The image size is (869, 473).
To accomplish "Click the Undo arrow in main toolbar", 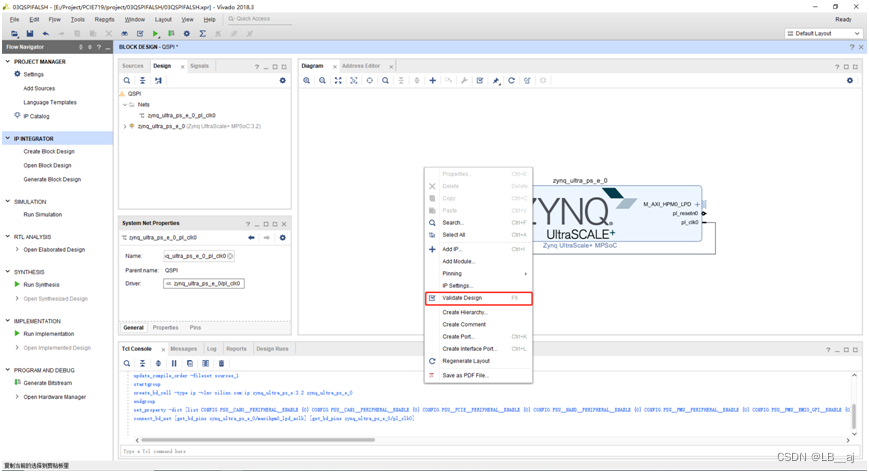I will click(x=45, y=34).
